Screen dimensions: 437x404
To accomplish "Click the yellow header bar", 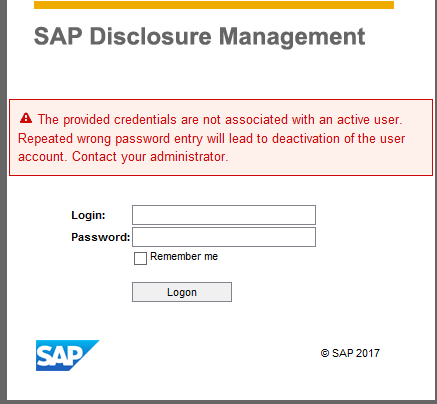I will click(214, 5).
